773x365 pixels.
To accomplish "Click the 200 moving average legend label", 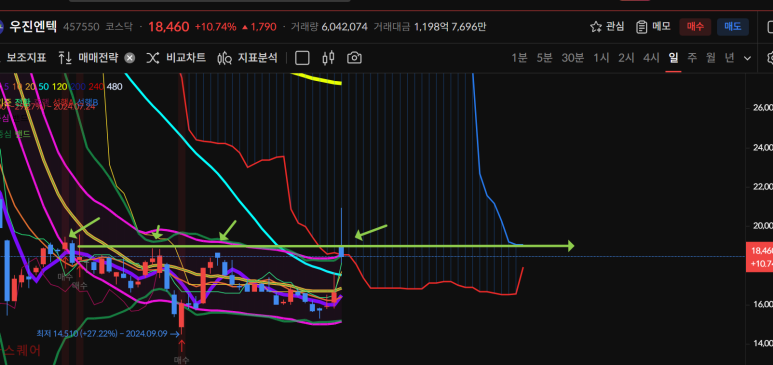I will pos(78,87).
